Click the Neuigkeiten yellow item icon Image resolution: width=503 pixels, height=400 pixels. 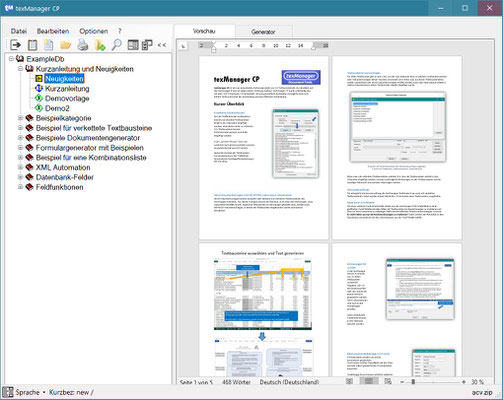click(x=39, y=79)
